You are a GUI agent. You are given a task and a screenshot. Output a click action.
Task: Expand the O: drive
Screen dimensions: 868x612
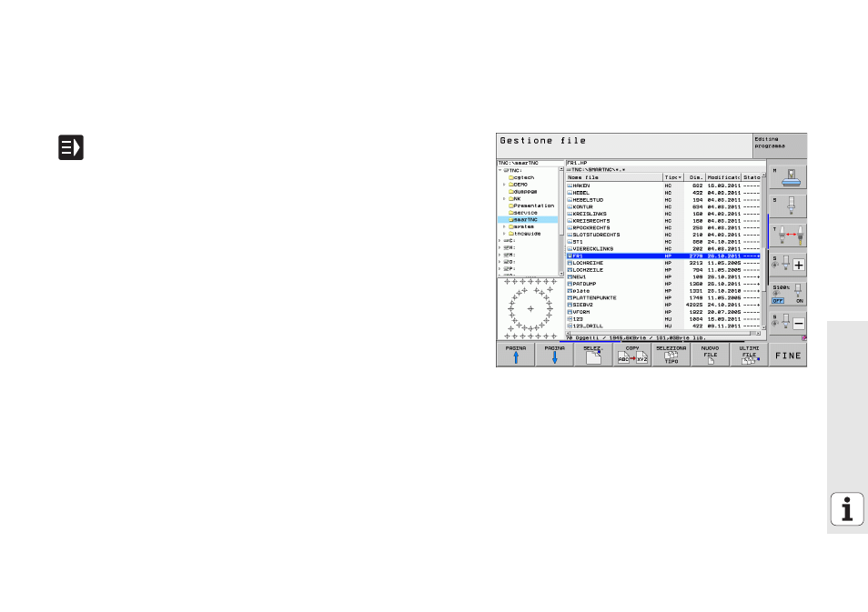tap(500, 262)
